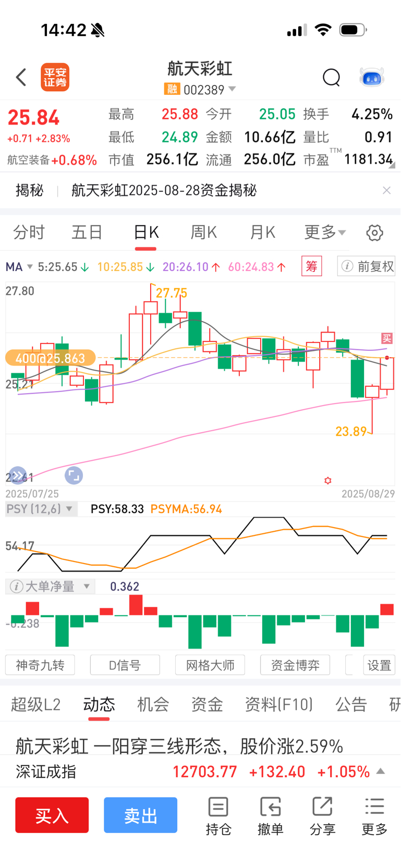Switch to 资料(F10) tab
This screenshot has height=868, width=401.
pos(279,705)
